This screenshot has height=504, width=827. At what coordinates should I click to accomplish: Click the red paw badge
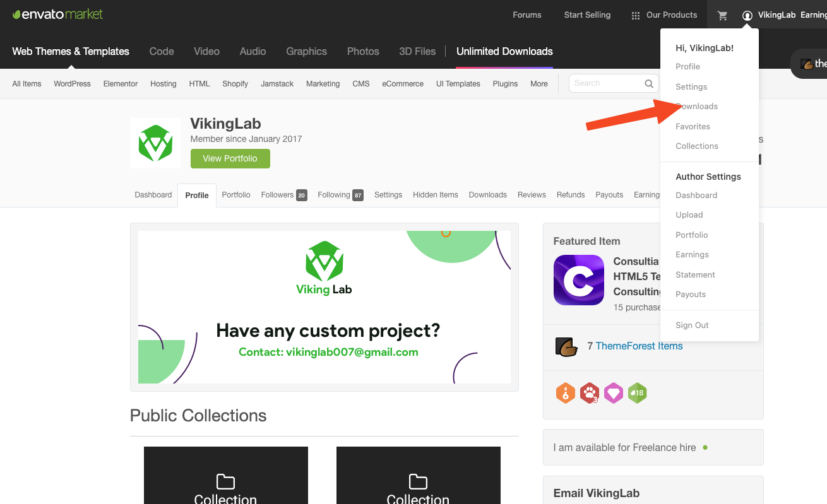click(590, 393)
